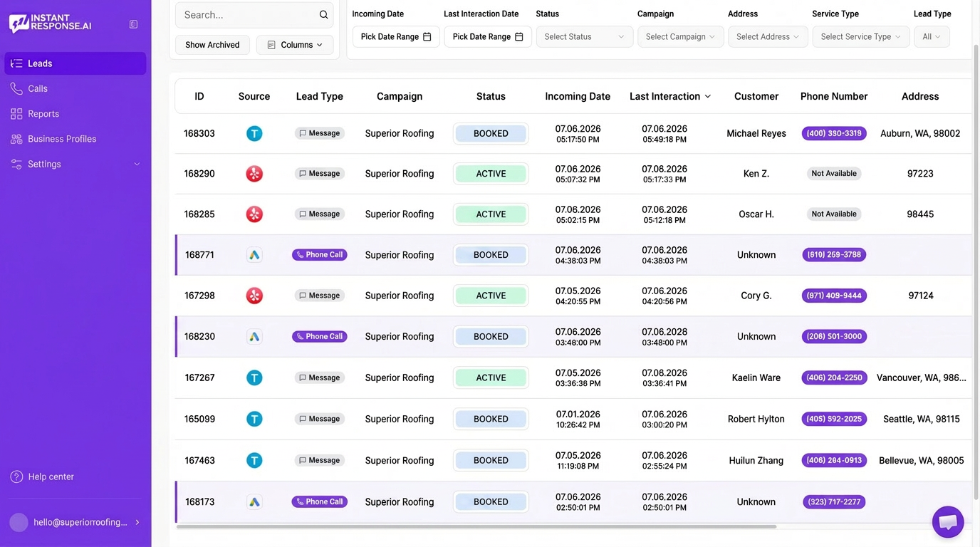Image resolution: width=980 pixels, height=547 pixels.
Task: Click customer name Robert Hylton
Action: point(756,419)
